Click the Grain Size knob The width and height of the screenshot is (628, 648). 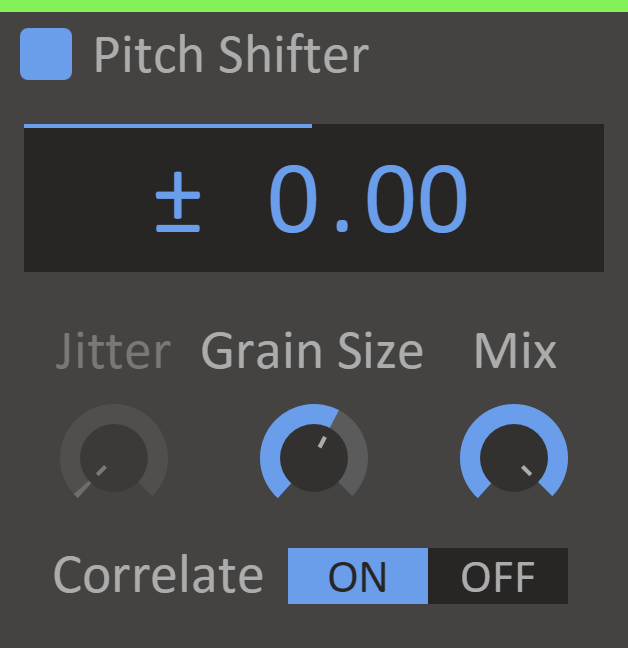pos(313,457)
